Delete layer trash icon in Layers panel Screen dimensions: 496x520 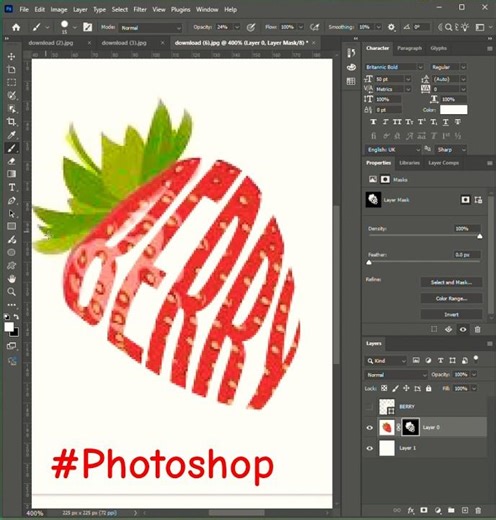pyautogui.click(x=478, y=510)
